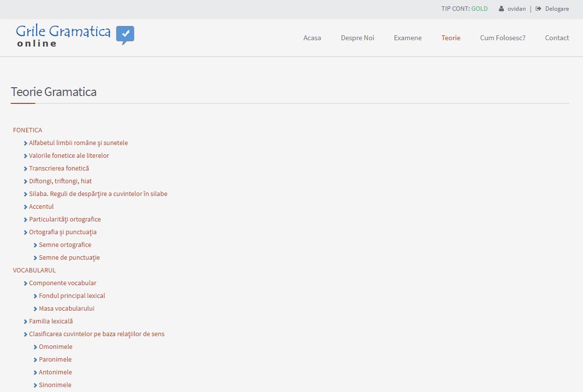The width and height of the screenshot is (583, 392).
Task: Click the chevron icon before Familia lexicală
Action: 25,321
